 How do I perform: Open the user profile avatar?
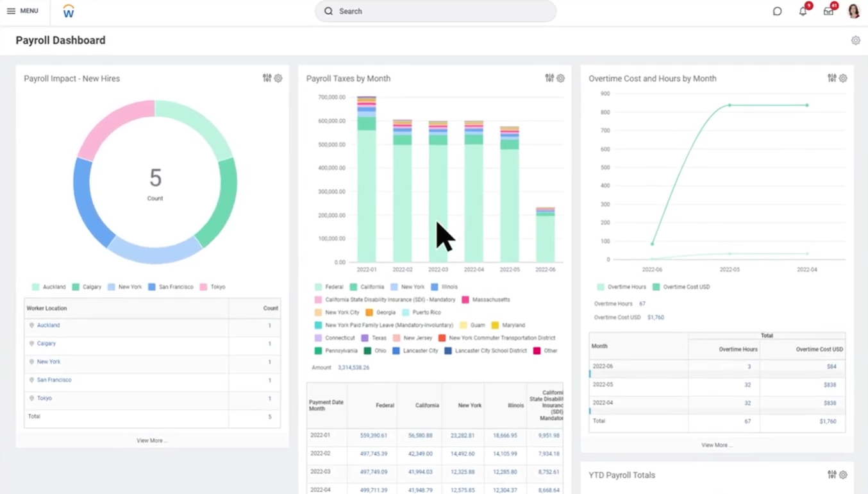pos(853,11)
